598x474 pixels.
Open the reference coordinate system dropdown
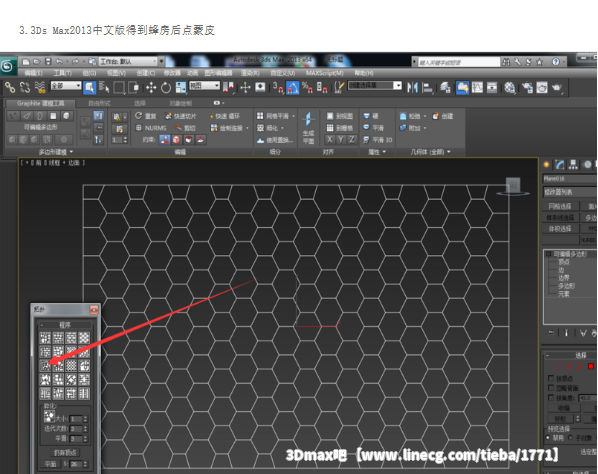coord(205,86)
